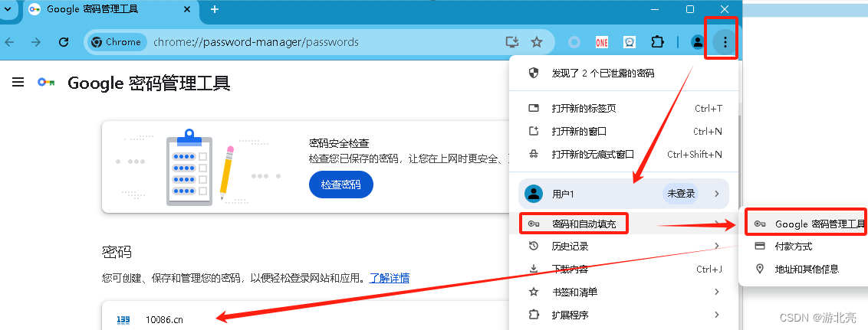Click the Chrome site info chip

pyautogui.click(x=117, y=42)
